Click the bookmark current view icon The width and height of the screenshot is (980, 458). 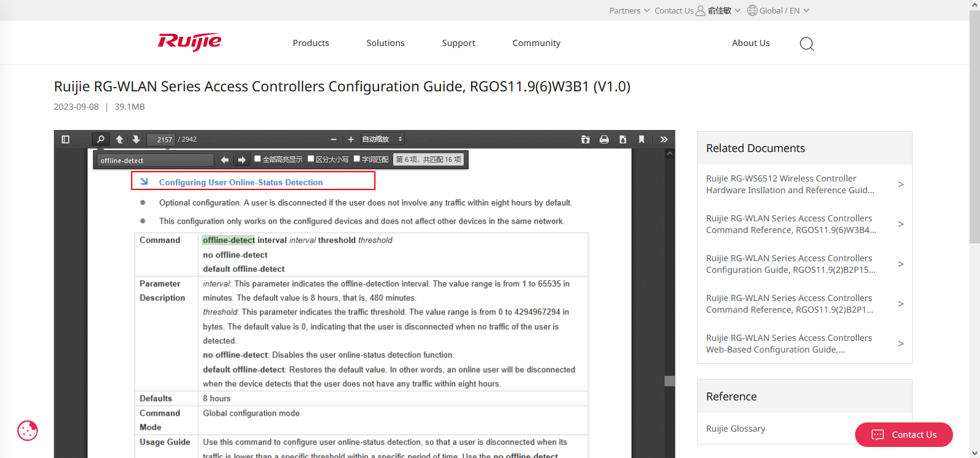[641, 140]
